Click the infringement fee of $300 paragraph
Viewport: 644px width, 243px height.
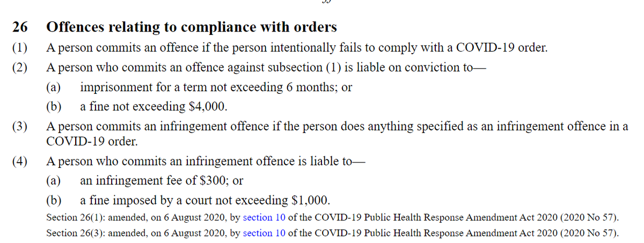pyautogui.click(x=163, y=181)
